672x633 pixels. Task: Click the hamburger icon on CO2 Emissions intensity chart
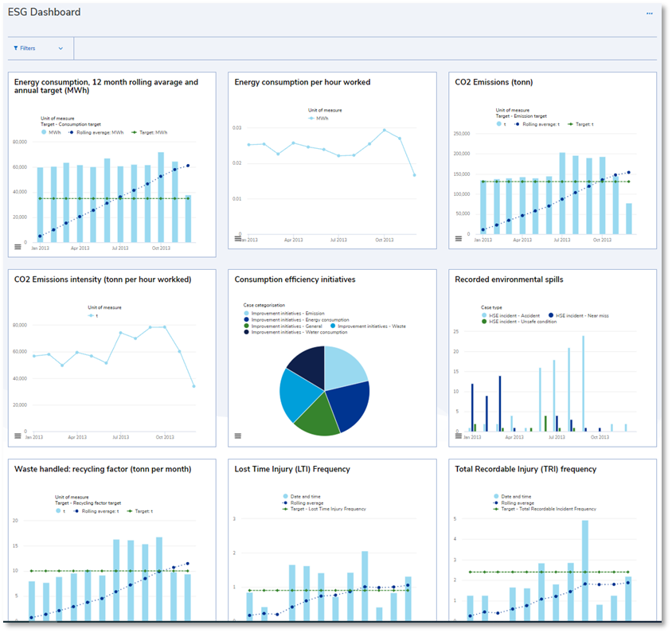[19, 435]
